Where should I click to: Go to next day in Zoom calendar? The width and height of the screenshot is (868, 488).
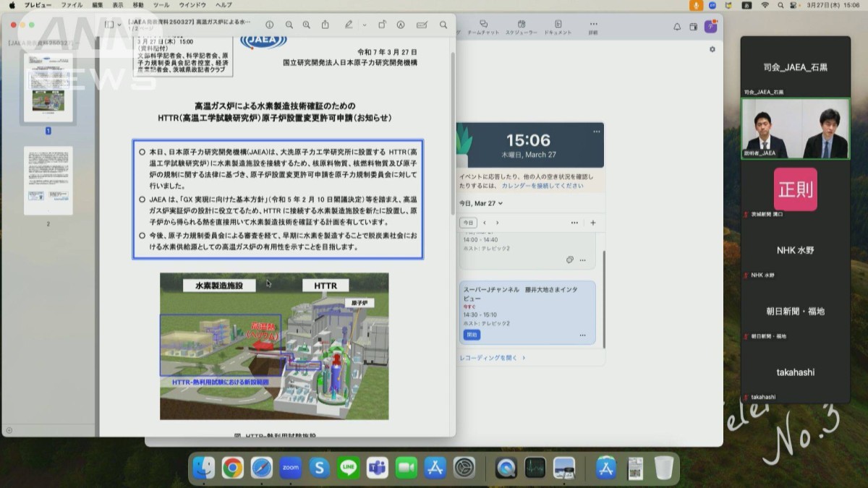point(497,223)
